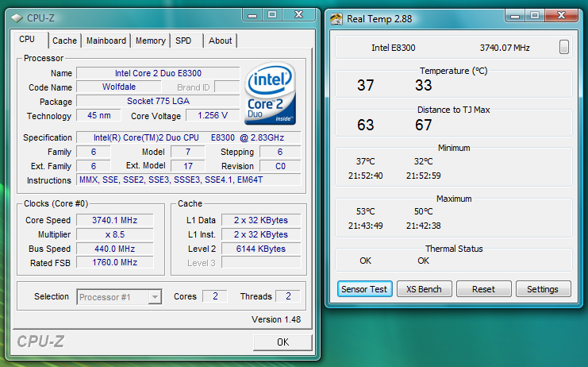This screenshot has width=588, height=367.
Task: Click the Model value 7
Action: [x=188, y=152]
